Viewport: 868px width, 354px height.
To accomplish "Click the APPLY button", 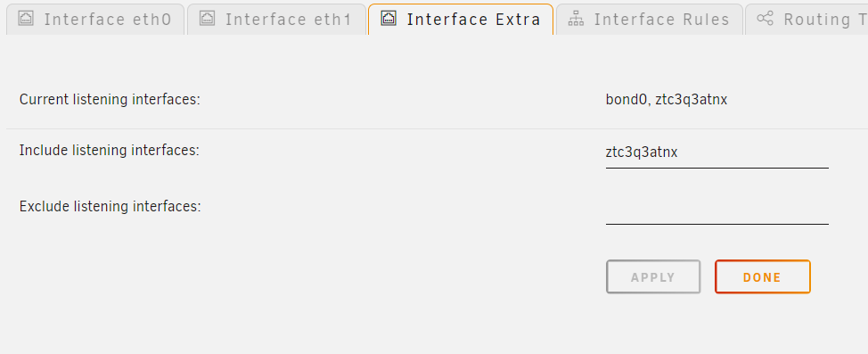I will [x=653, y=277].
